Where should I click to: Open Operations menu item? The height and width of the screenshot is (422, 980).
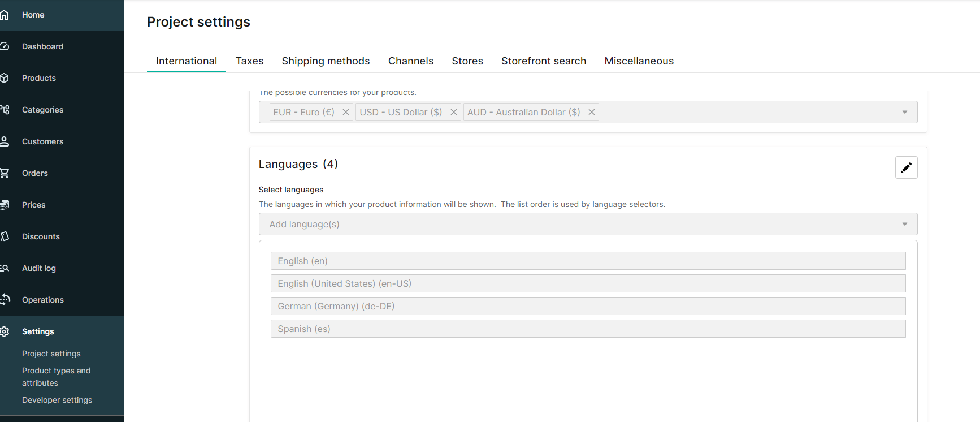click(43, 300)
